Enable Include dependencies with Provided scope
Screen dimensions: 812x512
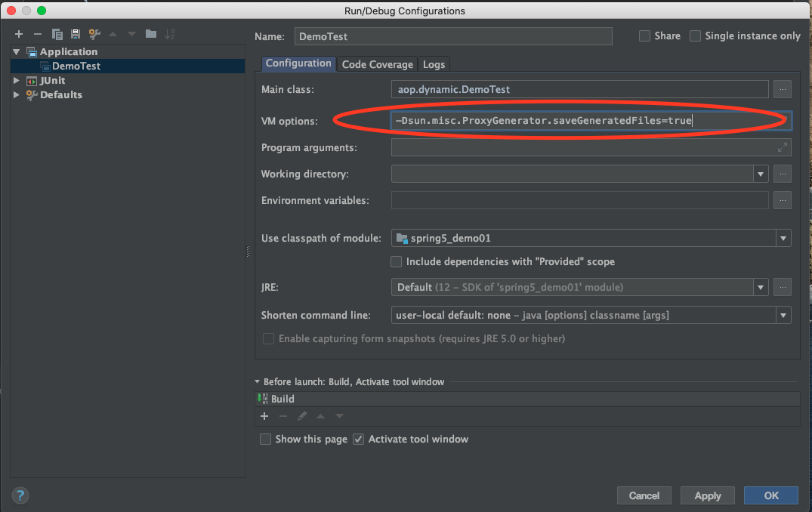pyautogui.click(x=396, y=261)
